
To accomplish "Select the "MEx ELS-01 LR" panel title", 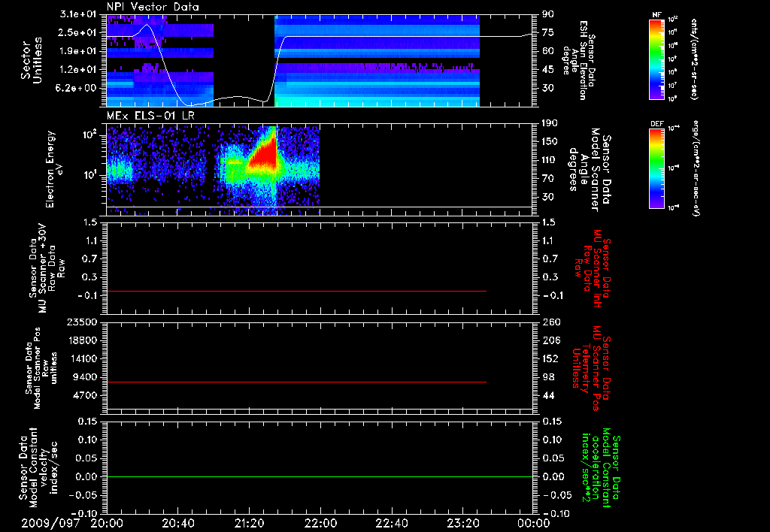I will (x=150, y=116).
